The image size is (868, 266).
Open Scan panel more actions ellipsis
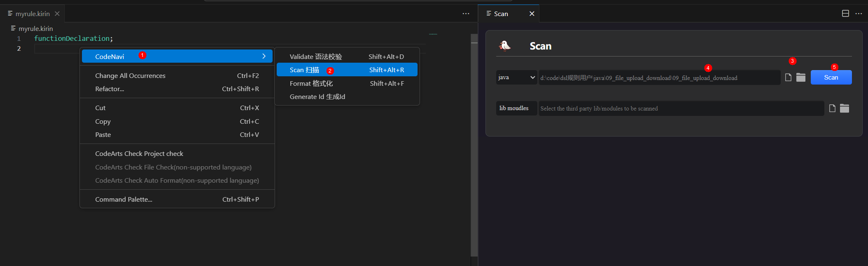point(859,14)
